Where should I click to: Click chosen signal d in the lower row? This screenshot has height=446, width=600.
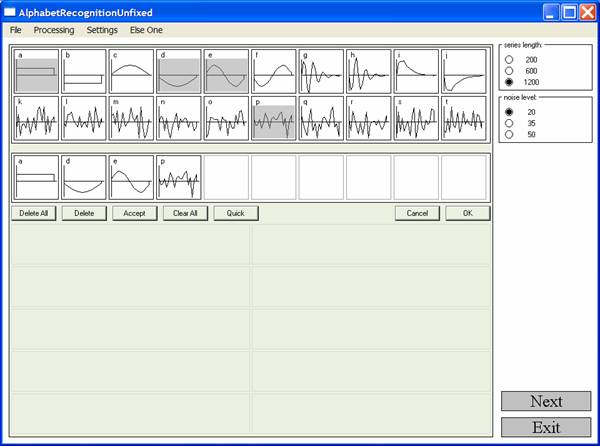tap(84, 177)
